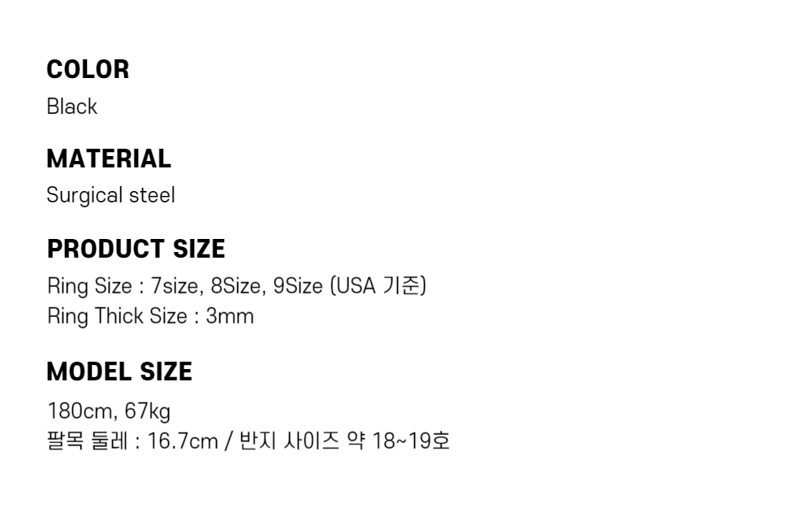Image resolution: width=812 pixels, height=508 pixels.
Task: Select the 9Size text
Action: 298,287
